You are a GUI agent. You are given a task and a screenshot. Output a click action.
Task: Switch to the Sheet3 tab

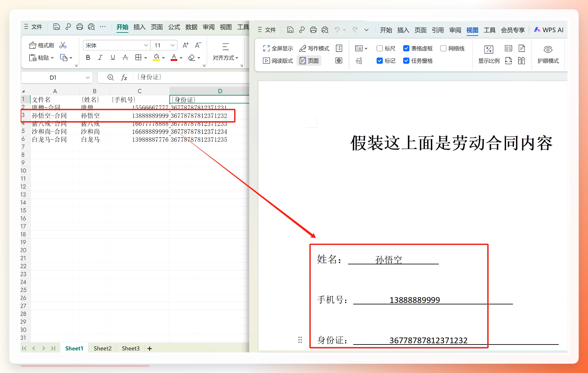pos(131,348)
